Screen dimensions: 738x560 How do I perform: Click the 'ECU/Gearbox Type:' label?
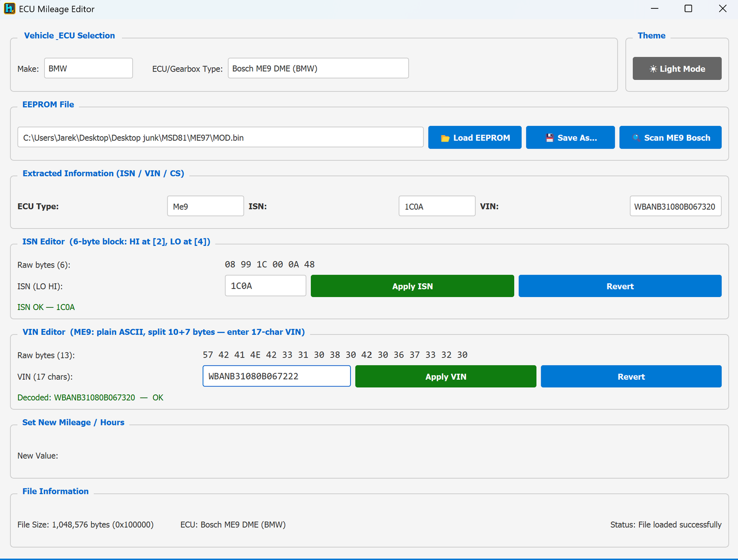[187, 69]
